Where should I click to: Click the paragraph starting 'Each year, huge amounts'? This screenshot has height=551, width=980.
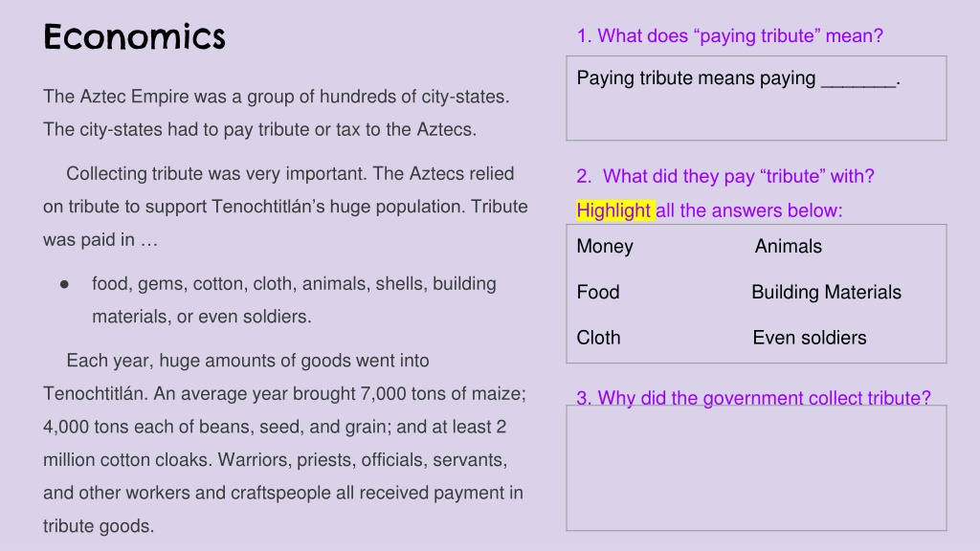coord(285,443)
